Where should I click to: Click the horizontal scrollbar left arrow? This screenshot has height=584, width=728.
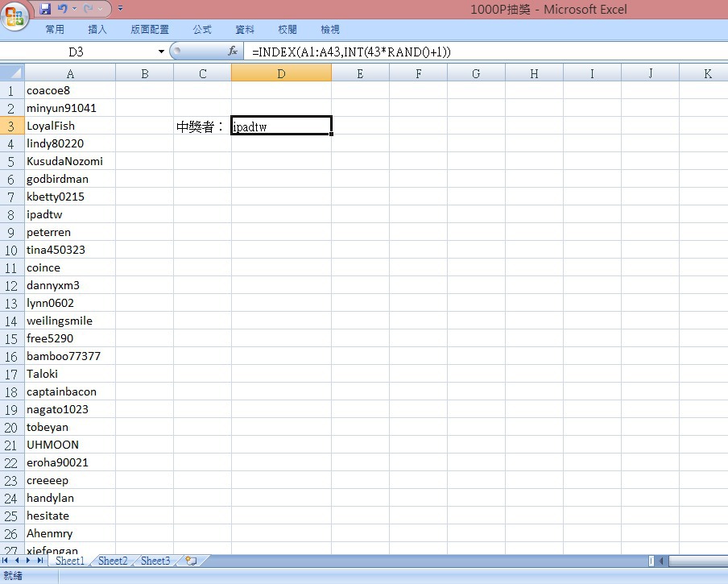661,561
